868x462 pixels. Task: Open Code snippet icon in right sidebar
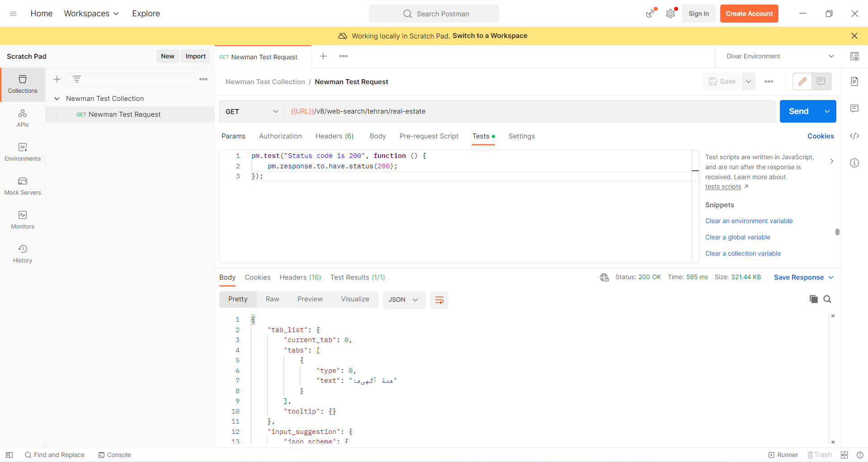[854, 136]
